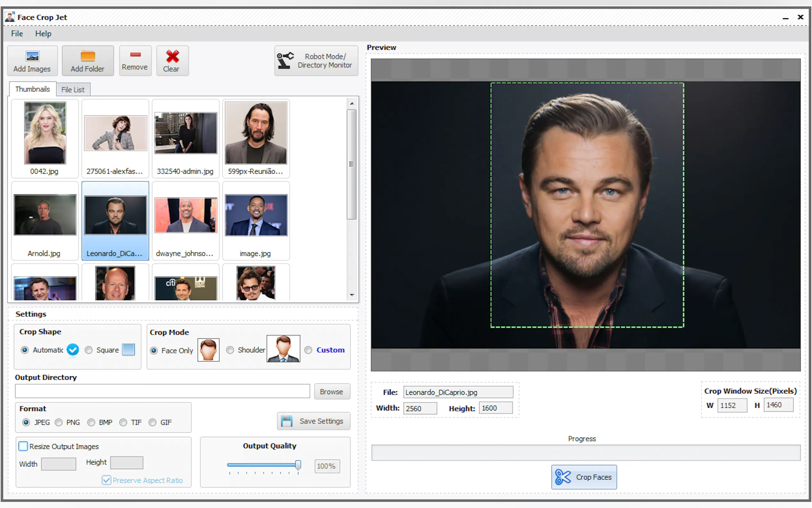This screenshot has height=508, width=812.
Task: Toggle Preserve Aspect Ratio checkbox
Action: (106, 480)
